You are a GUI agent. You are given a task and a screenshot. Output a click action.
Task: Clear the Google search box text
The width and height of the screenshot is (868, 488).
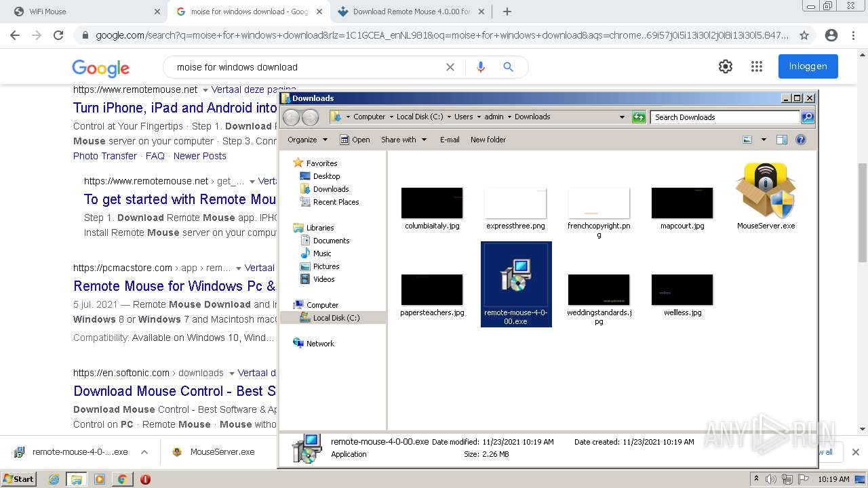pos(450,67)
